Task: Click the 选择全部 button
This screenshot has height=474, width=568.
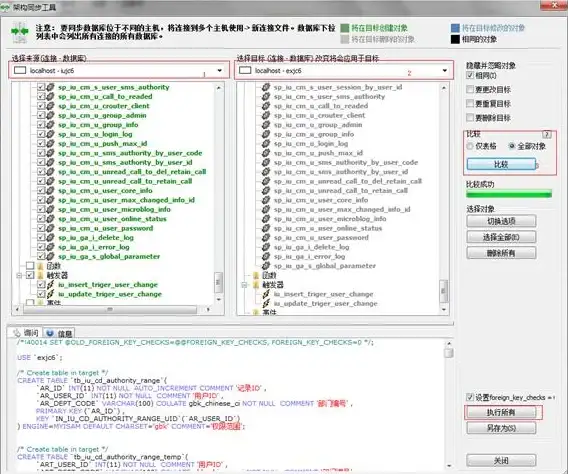Action: (501, 237)
